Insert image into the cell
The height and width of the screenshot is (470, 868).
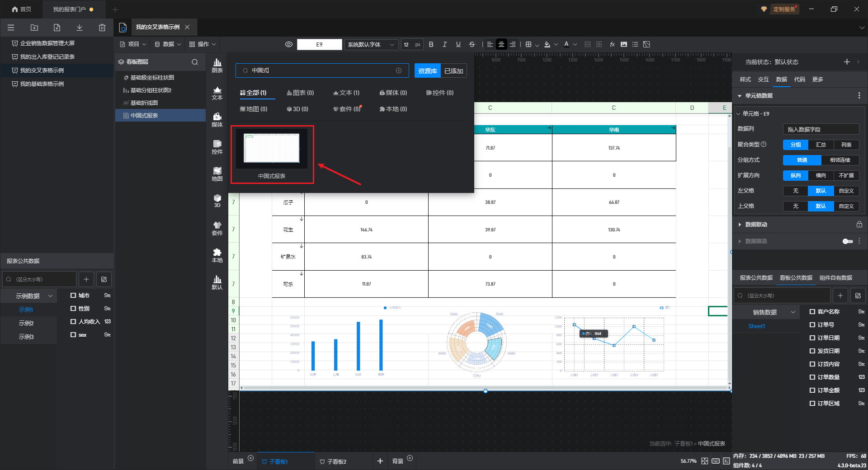pyautogui.click(x=624, y=44)
